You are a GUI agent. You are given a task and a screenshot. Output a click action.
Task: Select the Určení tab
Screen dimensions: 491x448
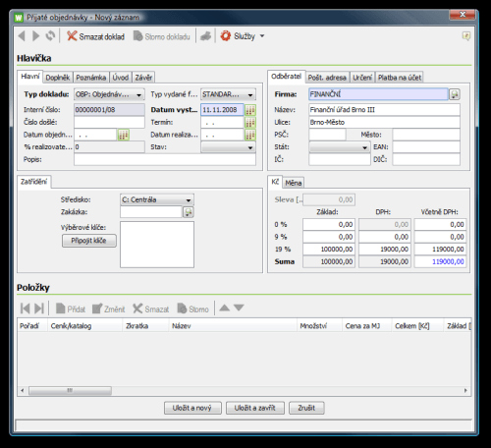[x=362, y=78]
